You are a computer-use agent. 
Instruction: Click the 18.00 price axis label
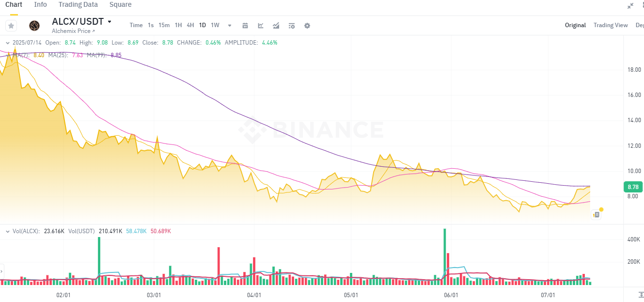click(x=634, y=70)
